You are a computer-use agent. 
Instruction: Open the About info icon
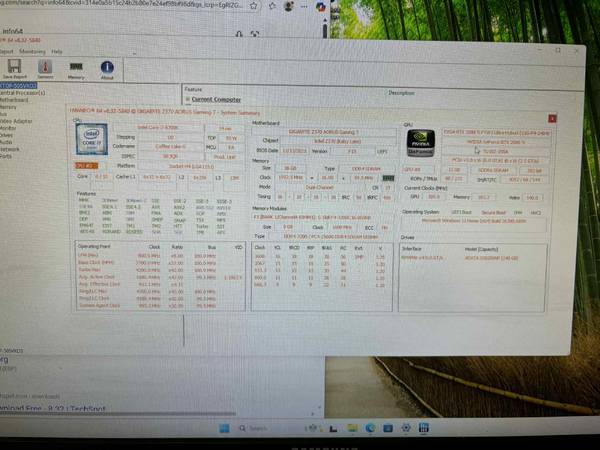(x=107, y=69)
